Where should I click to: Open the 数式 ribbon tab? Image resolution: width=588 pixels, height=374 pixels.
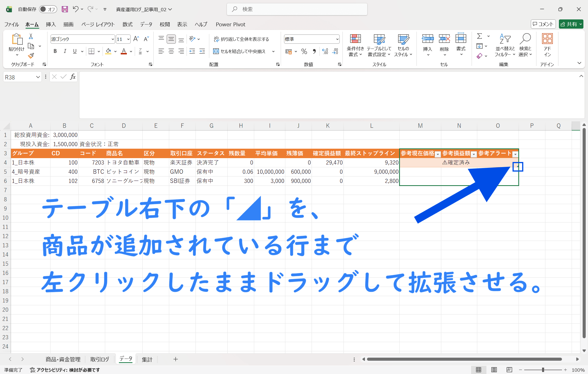[127, 24]
